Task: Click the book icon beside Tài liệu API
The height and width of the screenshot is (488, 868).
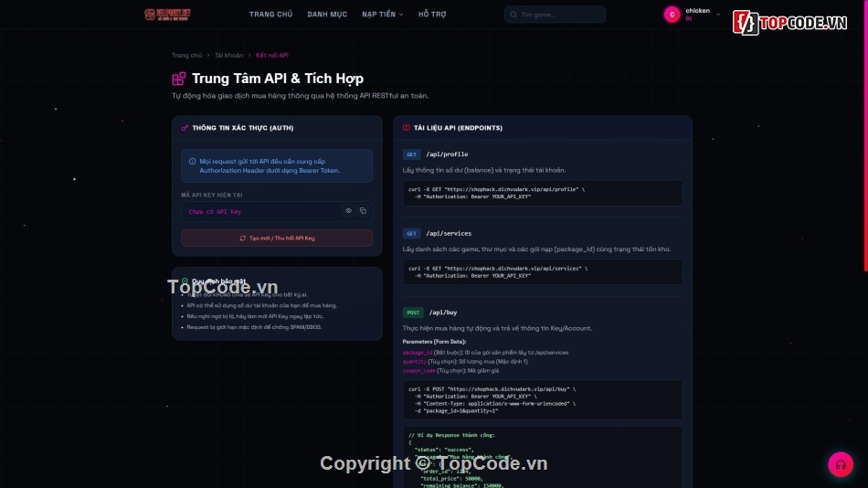Action: click(x=407, y=128)
